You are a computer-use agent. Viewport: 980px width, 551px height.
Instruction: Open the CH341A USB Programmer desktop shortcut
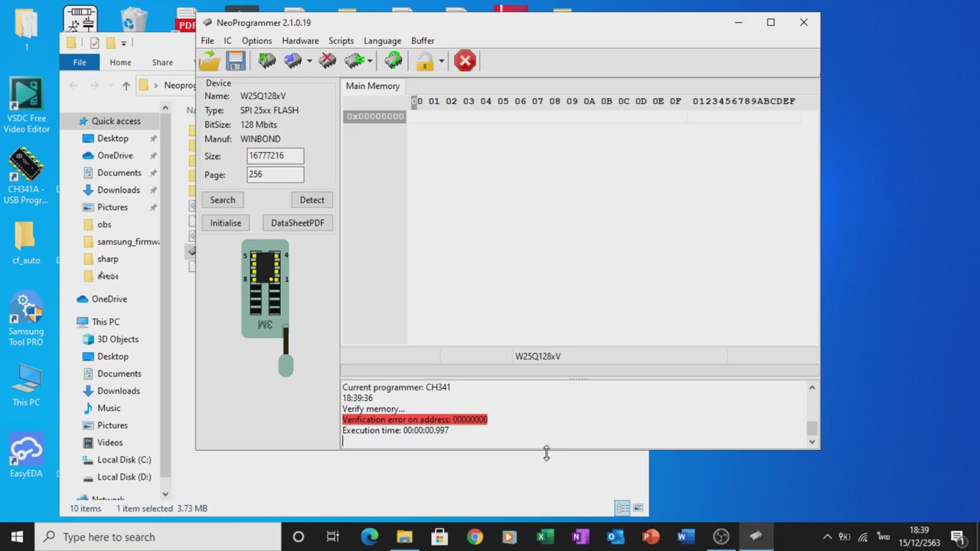pyautogui.click(x=26, y=176)
